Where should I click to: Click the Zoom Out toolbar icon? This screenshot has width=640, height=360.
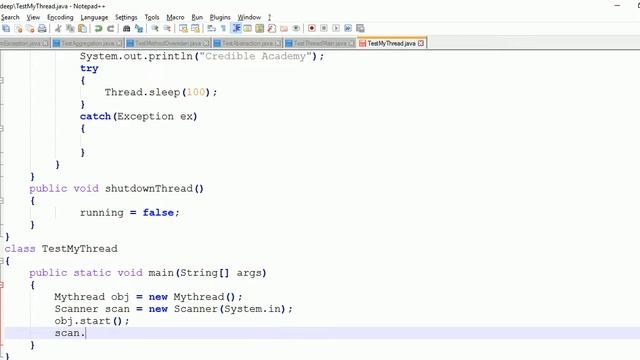point(167,28)
